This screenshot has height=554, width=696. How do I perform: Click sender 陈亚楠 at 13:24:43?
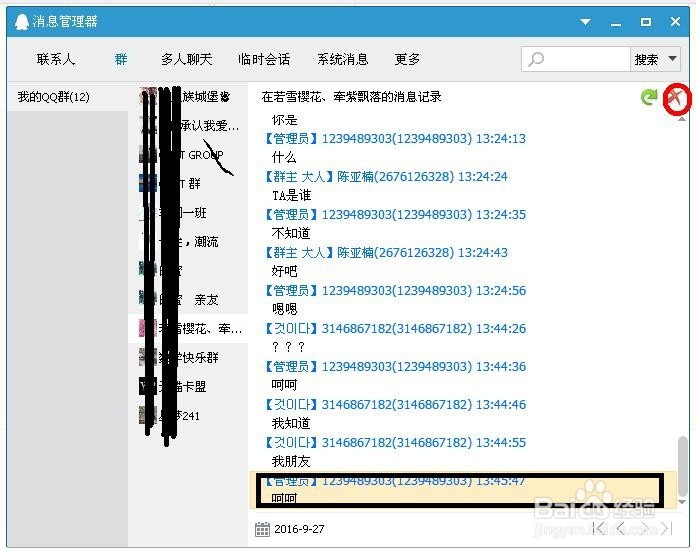pos(386,253)
